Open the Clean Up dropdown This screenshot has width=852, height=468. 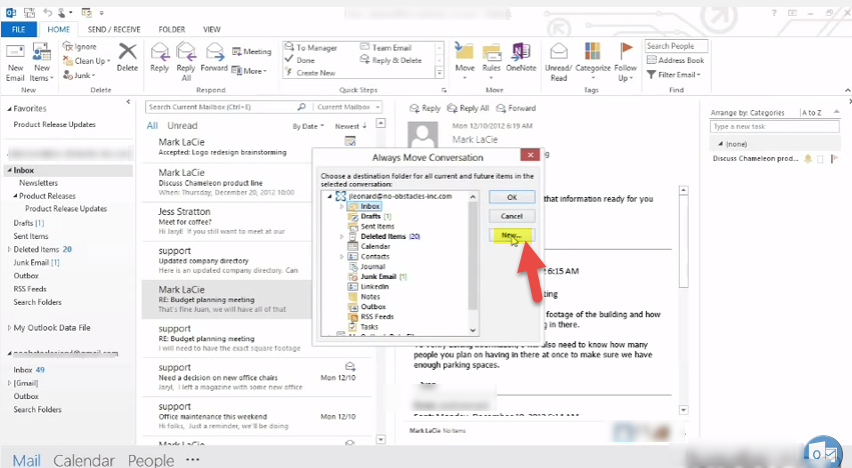pos(86,61)
